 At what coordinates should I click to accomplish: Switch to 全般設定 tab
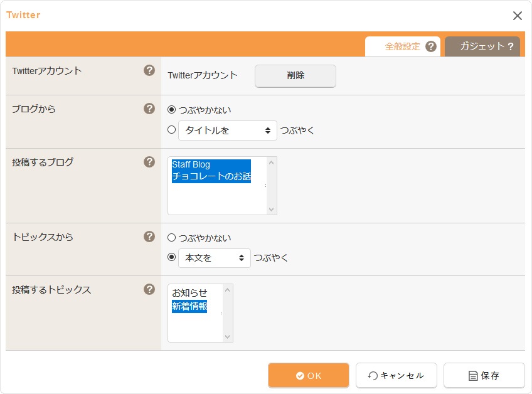[x=403, y=46]
